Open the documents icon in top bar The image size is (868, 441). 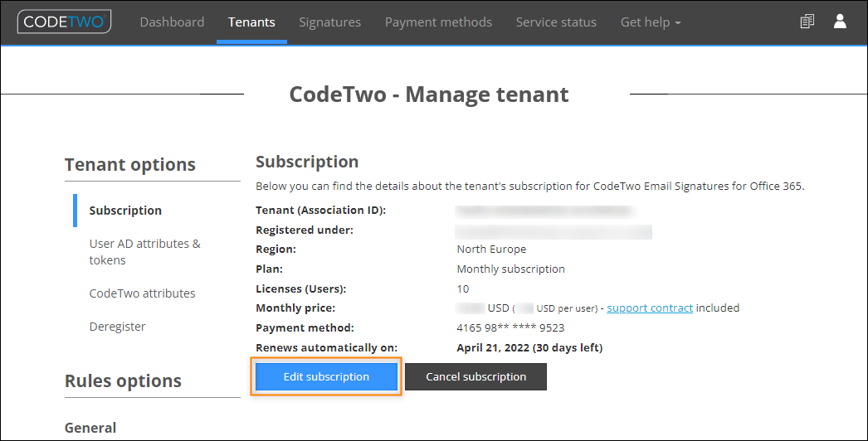pyautogui.click(x=807, y=22)
